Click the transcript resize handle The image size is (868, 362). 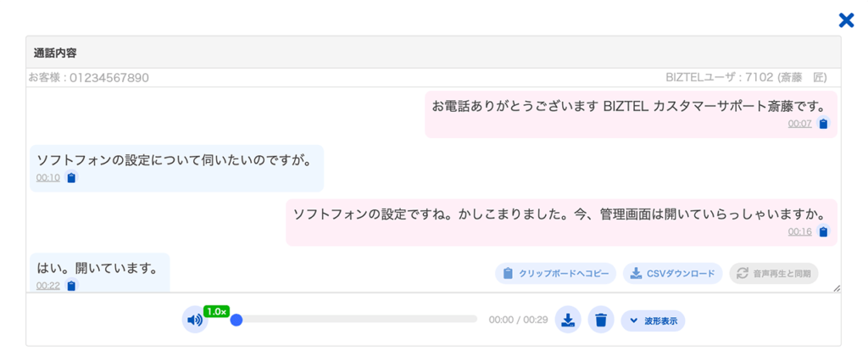[837, 288]
